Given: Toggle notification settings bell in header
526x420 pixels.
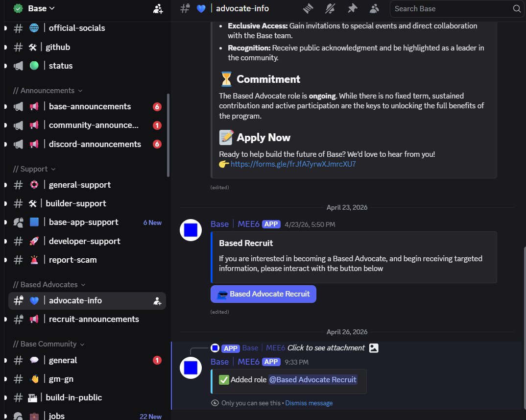Looking at the screenshot, I should [330, 8].
